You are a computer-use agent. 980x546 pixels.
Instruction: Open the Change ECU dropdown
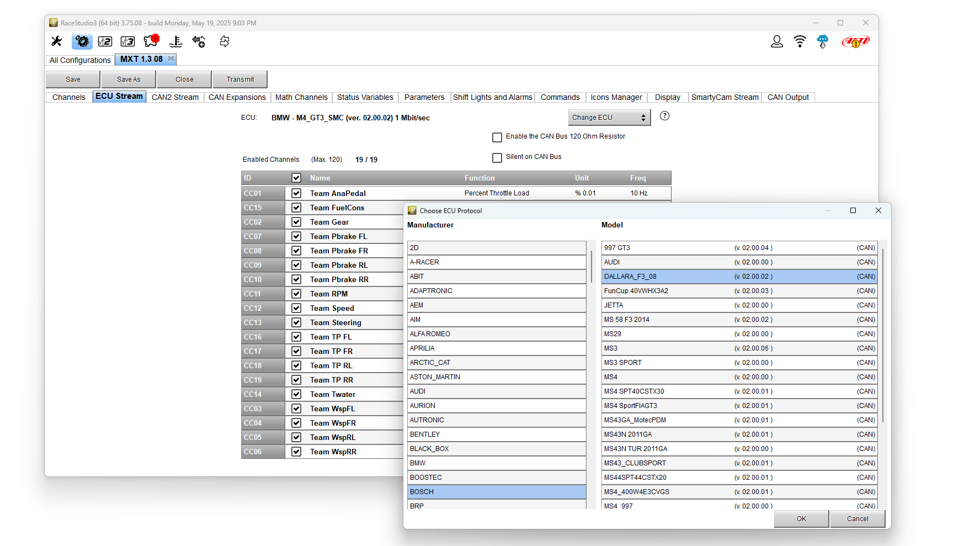[609, 118]
